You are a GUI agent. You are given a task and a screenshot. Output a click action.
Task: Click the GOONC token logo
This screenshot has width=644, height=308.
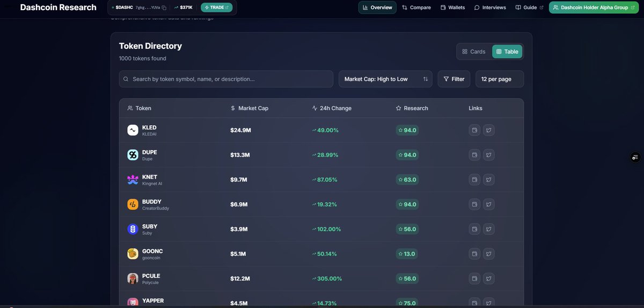point(133,254)
